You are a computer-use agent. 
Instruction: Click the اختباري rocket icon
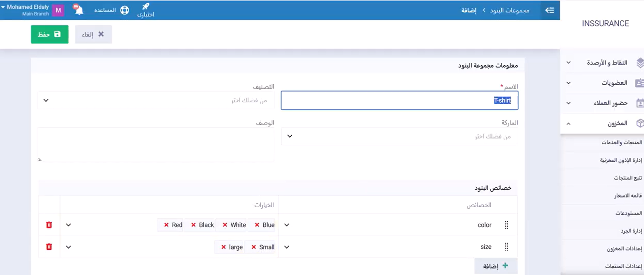click(x=146, y=7)
